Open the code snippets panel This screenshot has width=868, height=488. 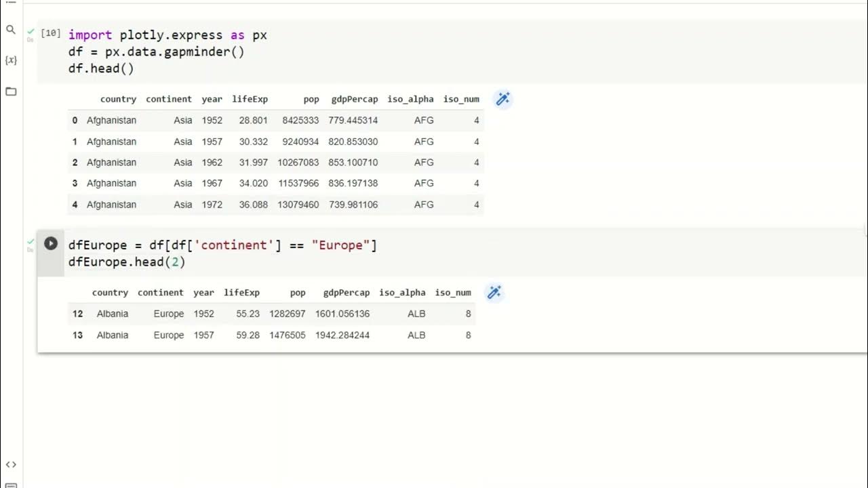pos(10,465)
